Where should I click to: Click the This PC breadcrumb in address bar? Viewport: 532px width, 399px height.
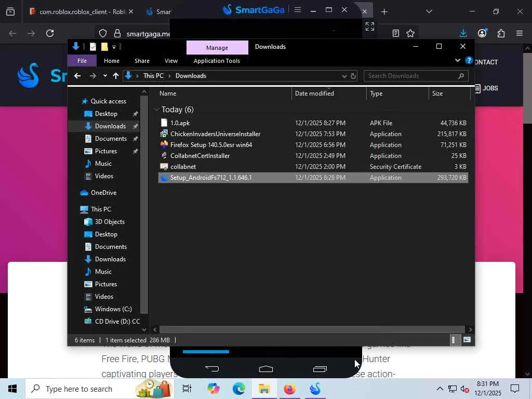pos(153,76)
